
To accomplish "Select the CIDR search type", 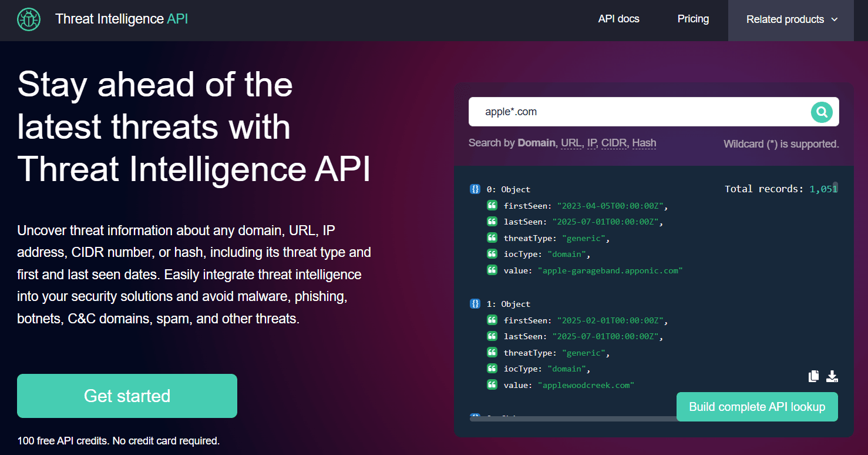I will pos(614,143).
